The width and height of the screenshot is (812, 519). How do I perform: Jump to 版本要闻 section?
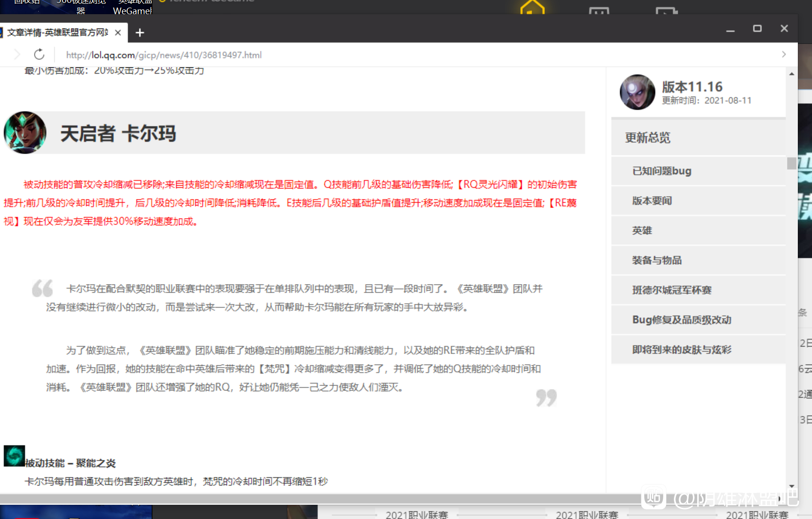[x=698, y=201]
